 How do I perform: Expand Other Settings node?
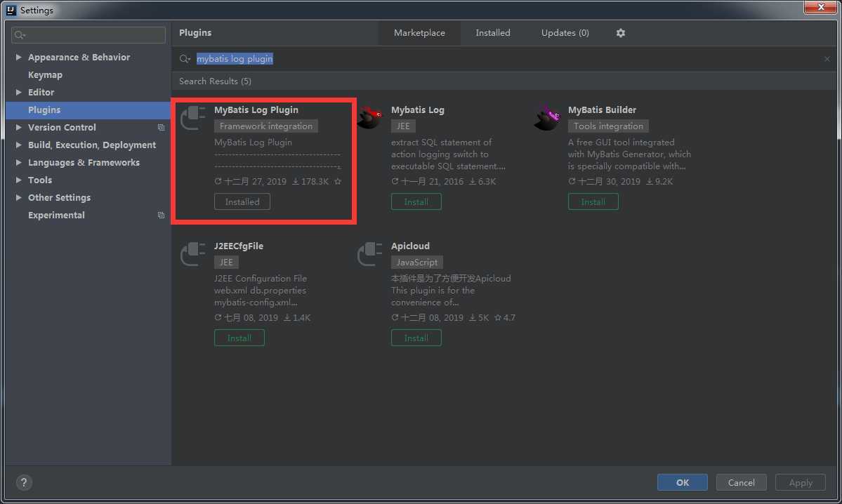19,197
